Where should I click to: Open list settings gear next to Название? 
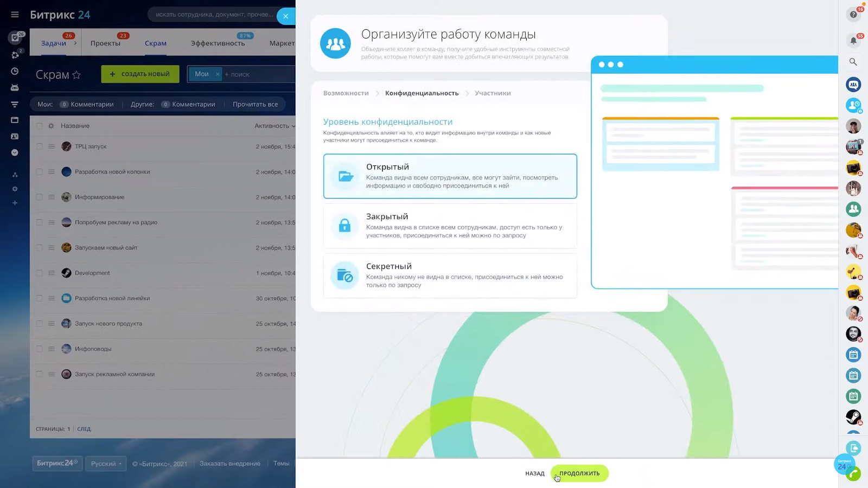(x=51, y=126)
